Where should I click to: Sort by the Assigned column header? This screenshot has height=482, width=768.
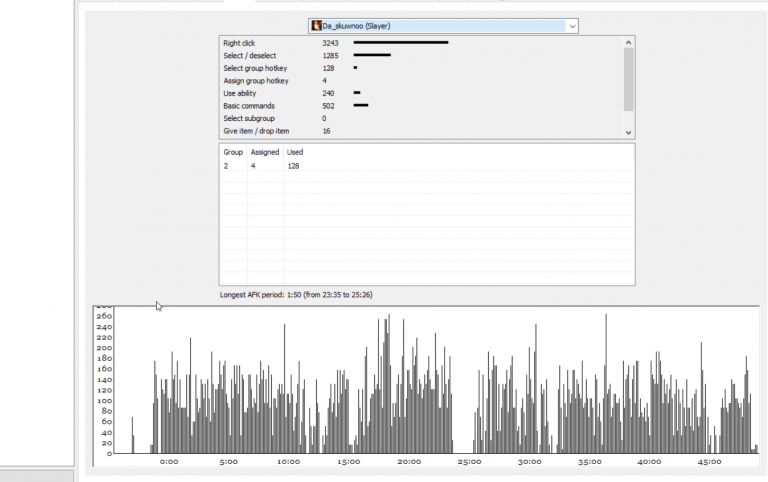[265, 152]
